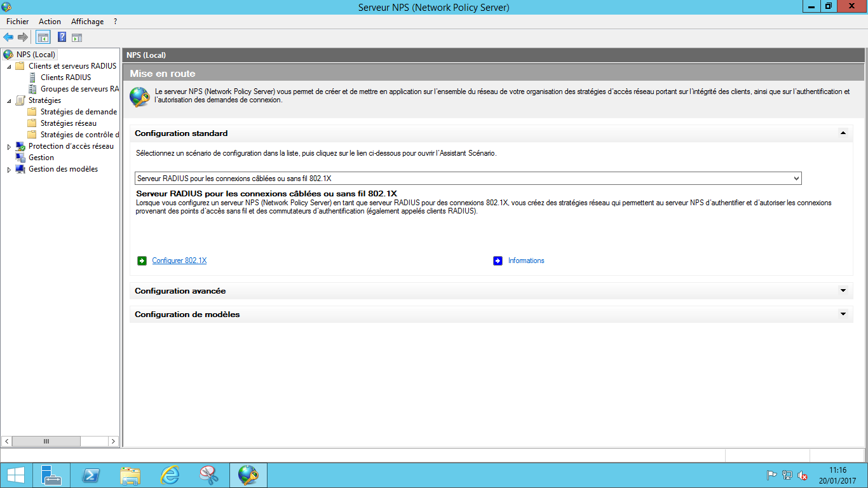Image resolution: width=868 pixels, height=488 pixels.
Task: Toggle the console tree toolbar icon
Action: click(43, 37)
